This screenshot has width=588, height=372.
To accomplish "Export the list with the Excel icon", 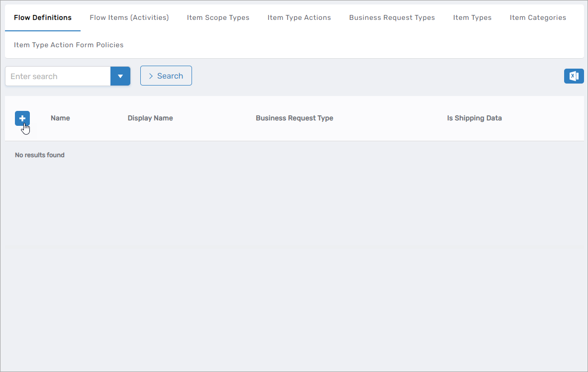I will point(574,76).
